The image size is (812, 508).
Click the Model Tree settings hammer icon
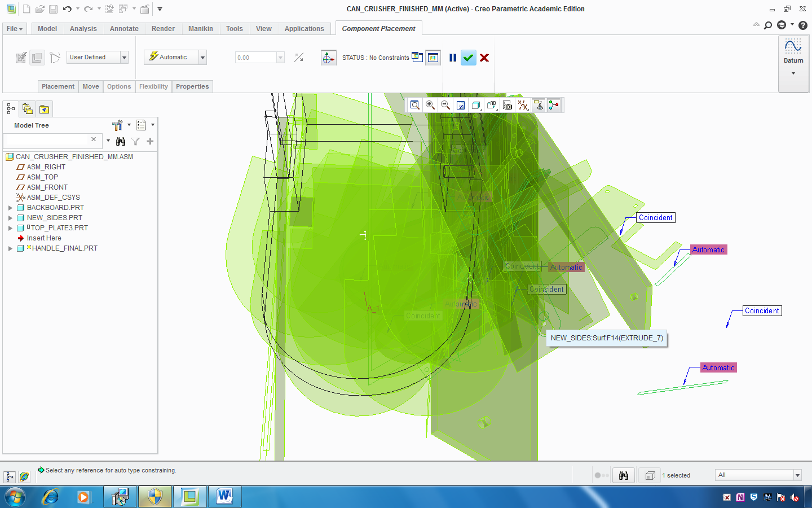click(118, 125)
